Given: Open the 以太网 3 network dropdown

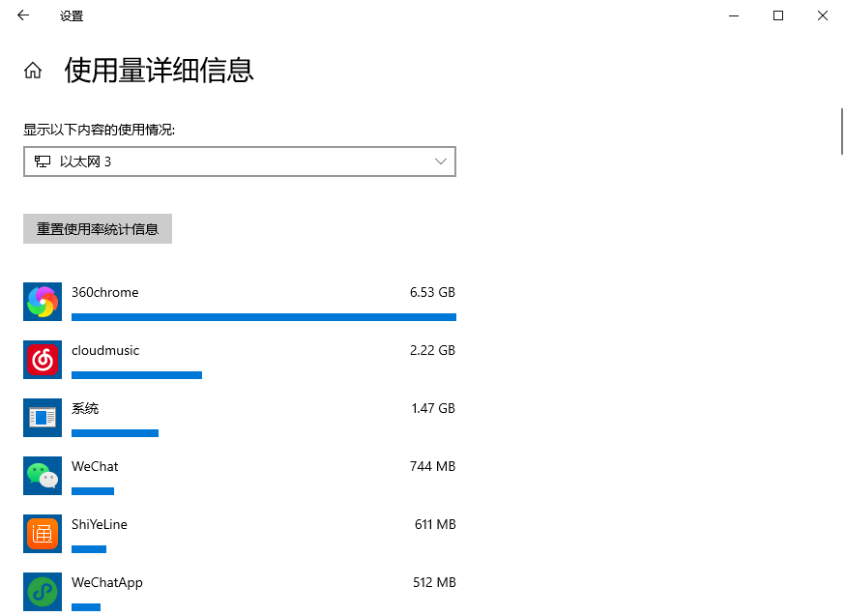Looking at the screenshot, I should click(x=239, y=161).
